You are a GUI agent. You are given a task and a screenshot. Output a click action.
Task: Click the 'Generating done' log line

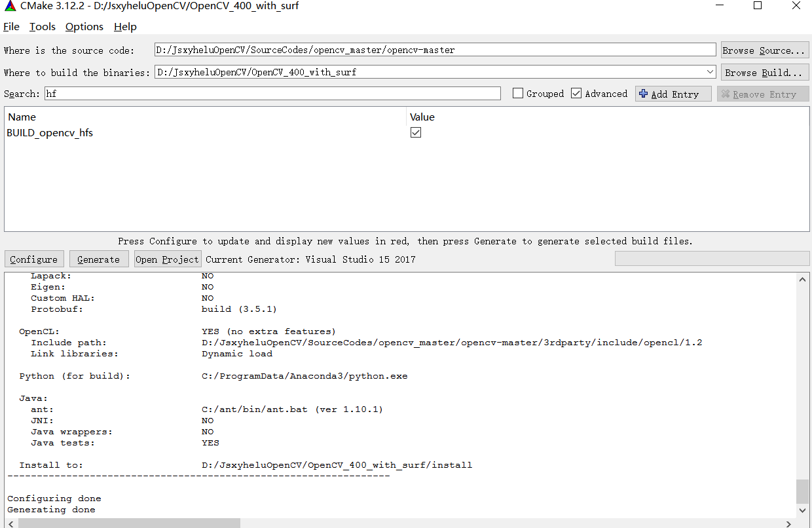[51, 510]
